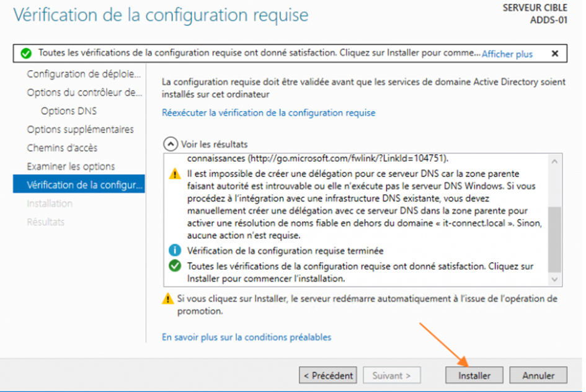Click the Annuler button
Viewport: 586px width, 392px height.
point(538,375)
